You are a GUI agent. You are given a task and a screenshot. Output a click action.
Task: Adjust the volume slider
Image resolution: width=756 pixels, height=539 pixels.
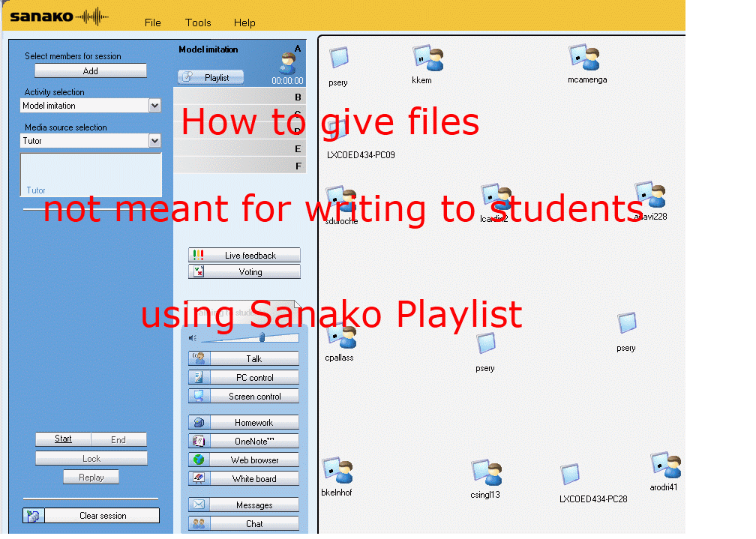pos(262,338)
